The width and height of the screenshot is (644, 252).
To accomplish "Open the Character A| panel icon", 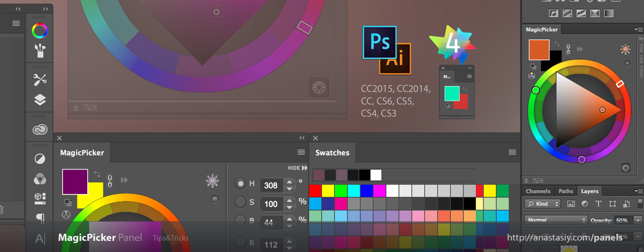I will 40,238.
